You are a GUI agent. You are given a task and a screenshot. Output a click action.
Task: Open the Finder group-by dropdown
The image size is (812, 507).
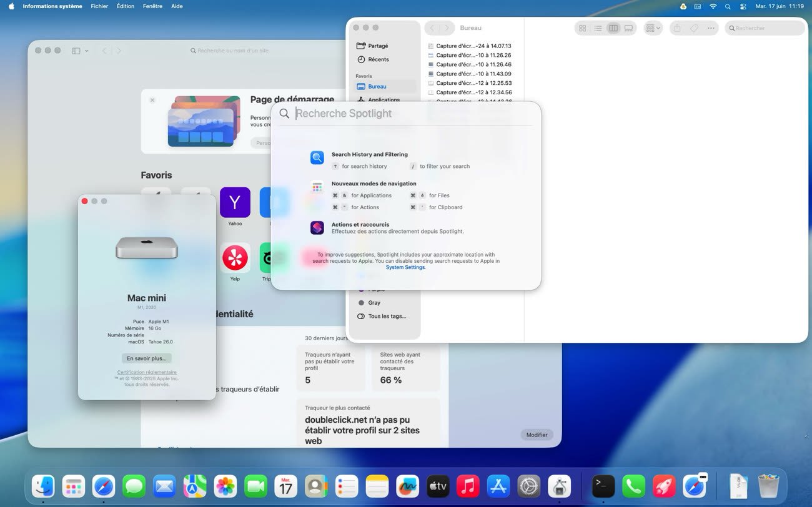click(x=653, y=28)
